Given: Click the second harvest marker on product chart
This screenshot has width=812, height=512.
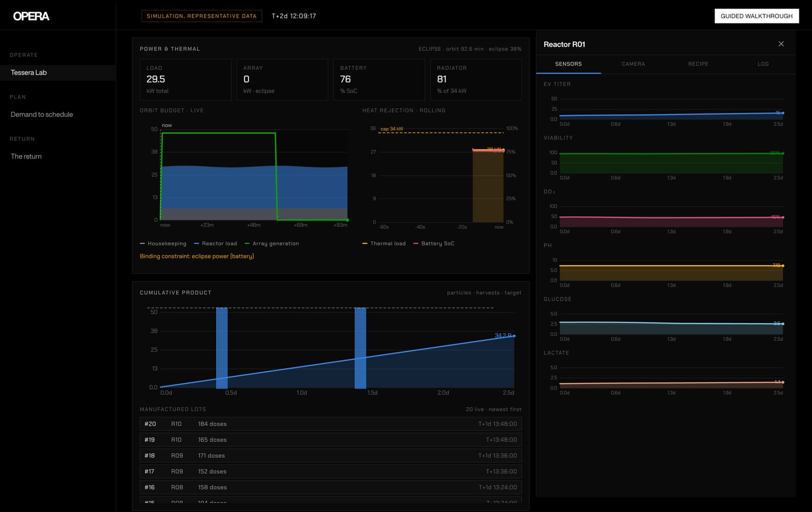Looking at the screenshot, I should click(x=360, y=348).
